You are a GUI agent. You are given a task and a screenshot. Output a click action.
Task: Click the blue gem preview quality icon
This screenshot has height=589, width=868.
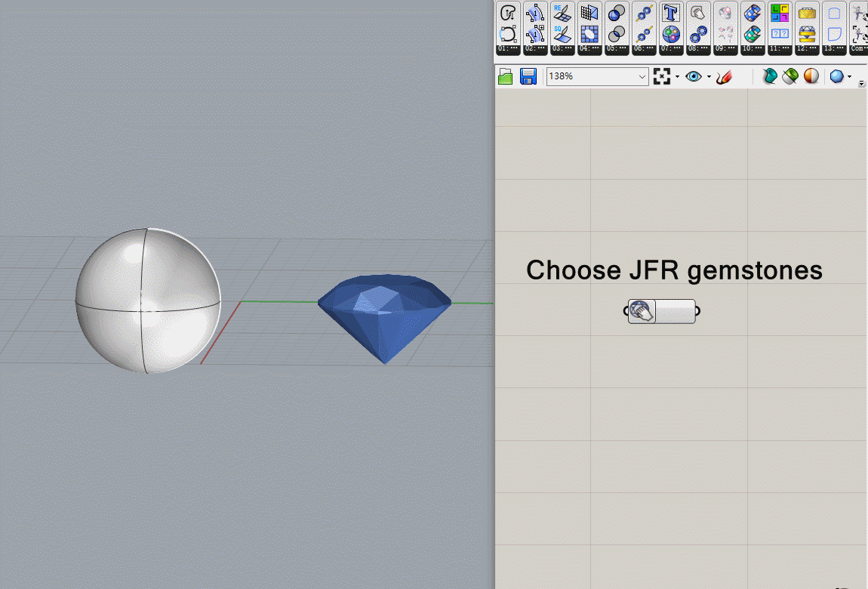(836, 76)
